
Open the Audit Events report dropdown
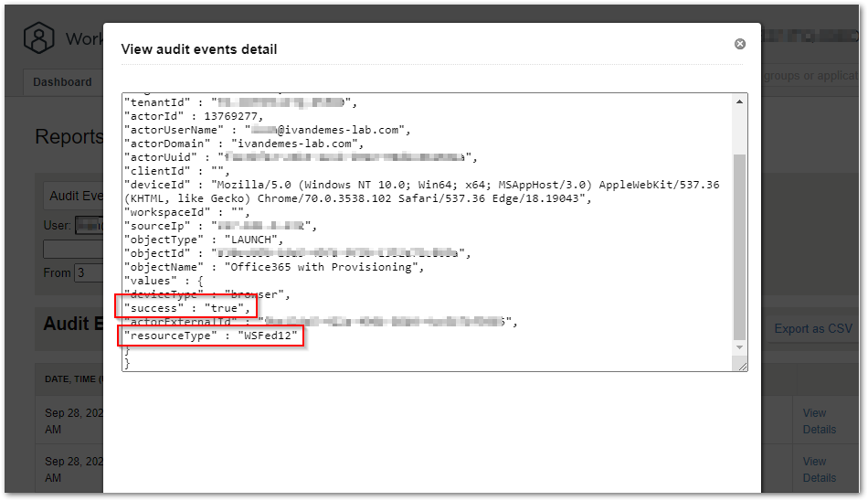click(74, 196)
